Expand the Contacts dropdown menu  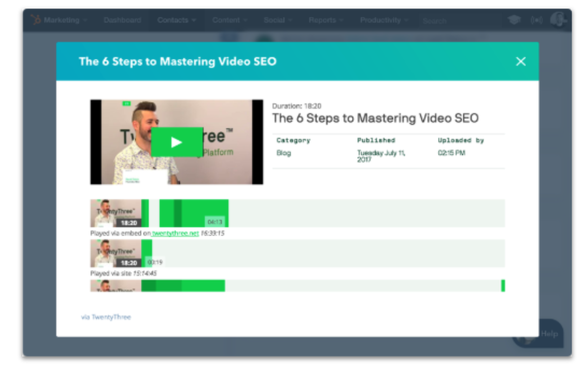coord(177,20)
